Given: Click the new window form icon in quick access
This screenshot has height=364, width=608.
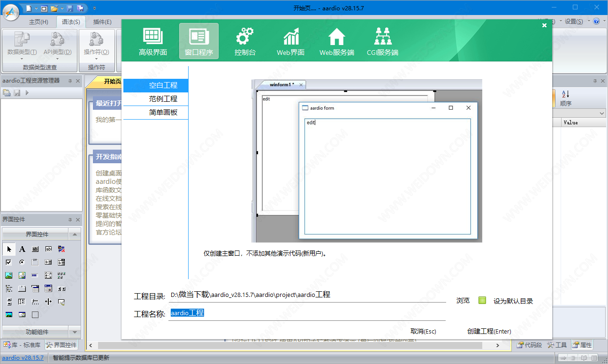Looking at the screenshot, I should (x=44, y=8).
